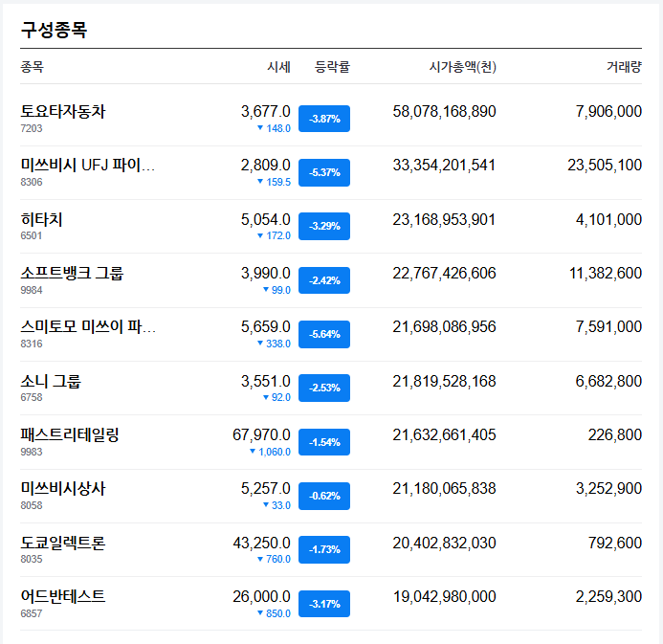Click market cap 19,042,980,000
The width and height of the screenshot is (663, 644).
click(x=444, y=597)
